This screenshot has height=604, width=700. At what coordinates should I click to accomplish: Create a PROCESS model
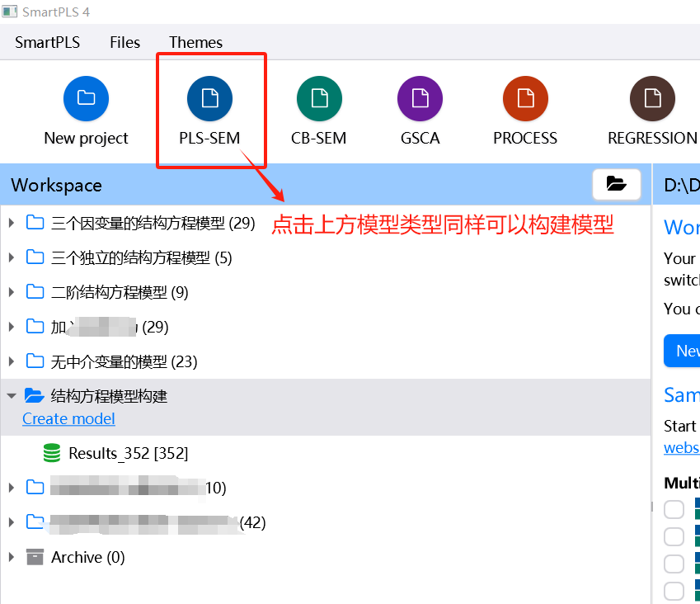(x=525, y=98)
